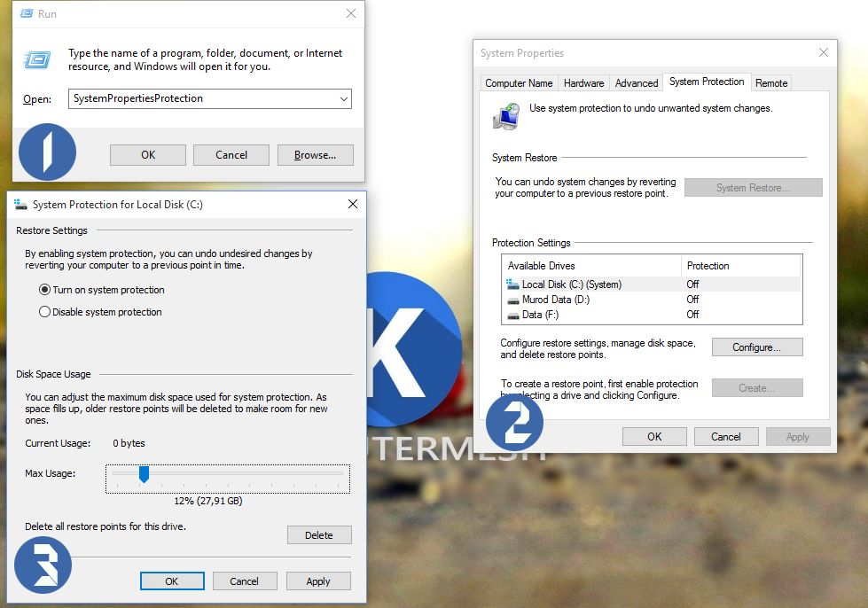Viewport: 868px width, 608px height.
Task: Click Browse in the Run dialog
Action: [314, 154]
